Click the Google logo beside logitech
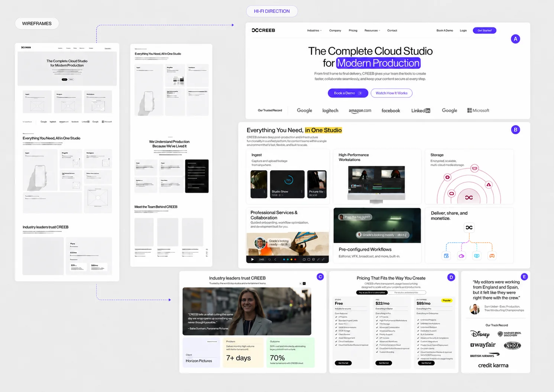 point(305,110)
